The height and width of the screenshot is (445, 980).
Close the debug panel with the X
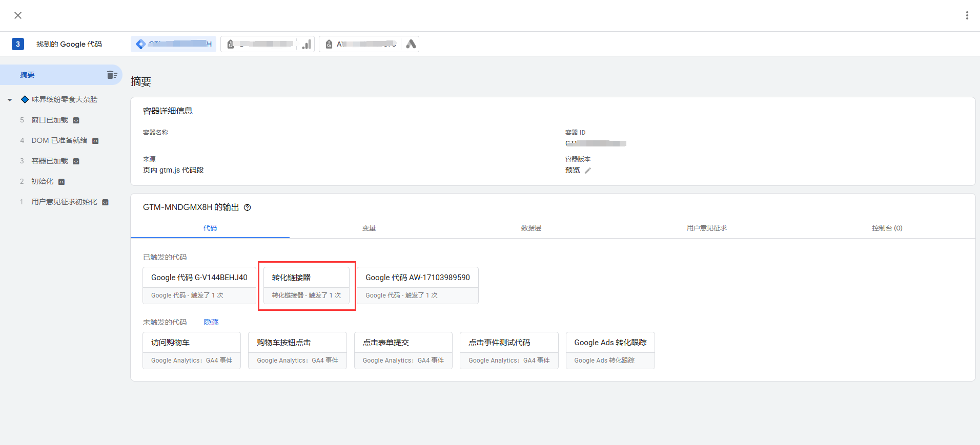18,15
